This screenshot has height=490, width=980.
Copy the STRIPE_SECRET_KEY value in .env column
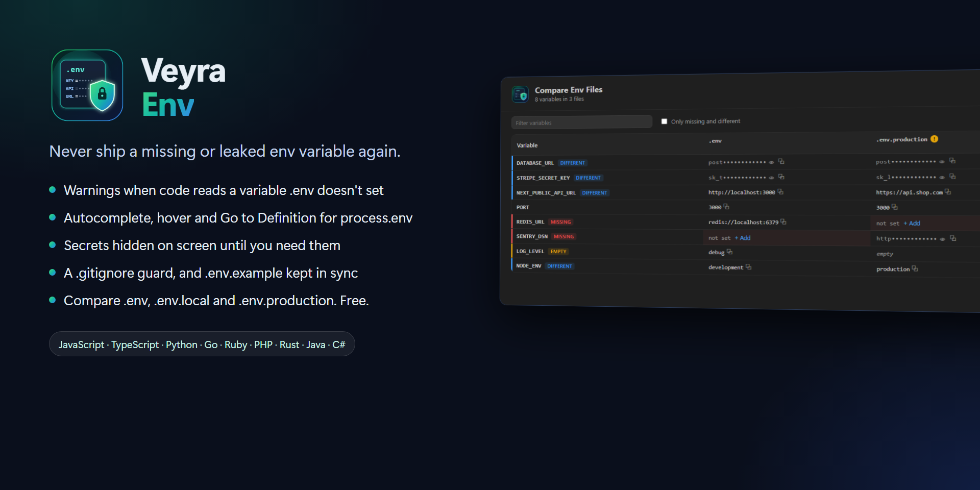(x=781, y=177)
